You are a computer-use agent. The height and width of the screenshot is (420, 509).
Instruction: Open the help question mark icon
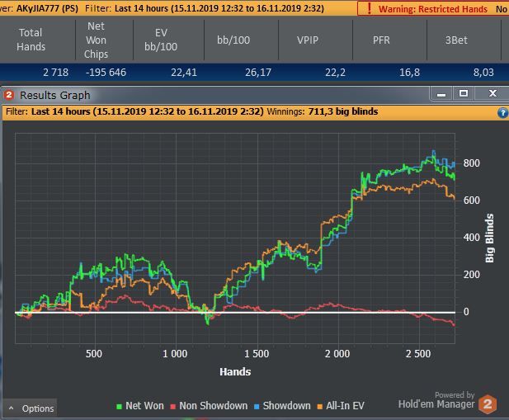tap(503, 112)
